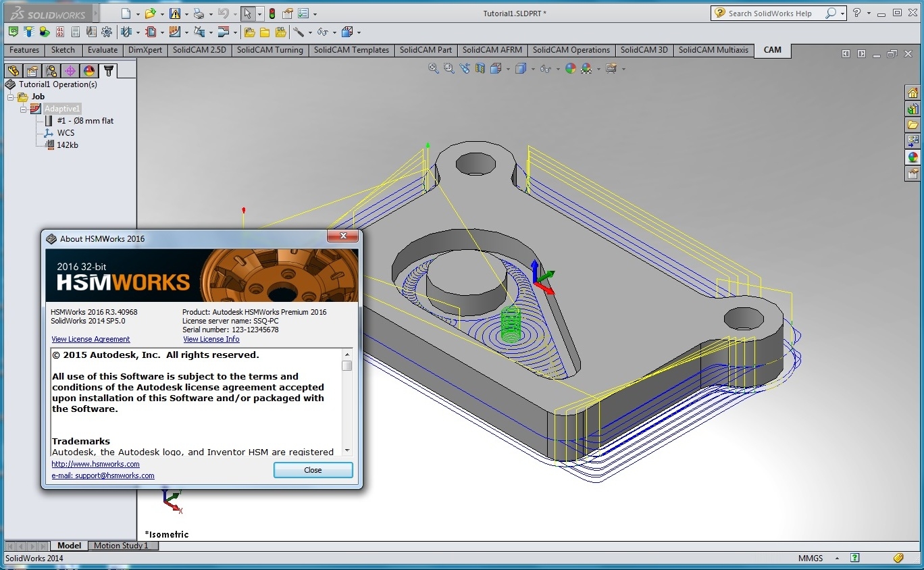Open the Evaluate tab
Image resolution: width=924 pixels, height=570 pixels.
[103, 50]
